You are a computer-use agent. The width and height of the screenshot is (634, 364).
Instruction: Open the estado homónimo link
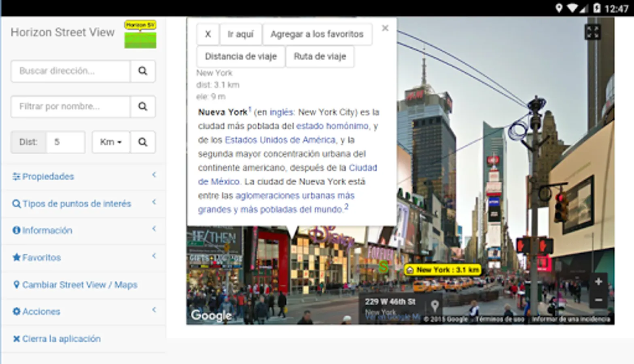pyautogui.click(x=333, y=126)
